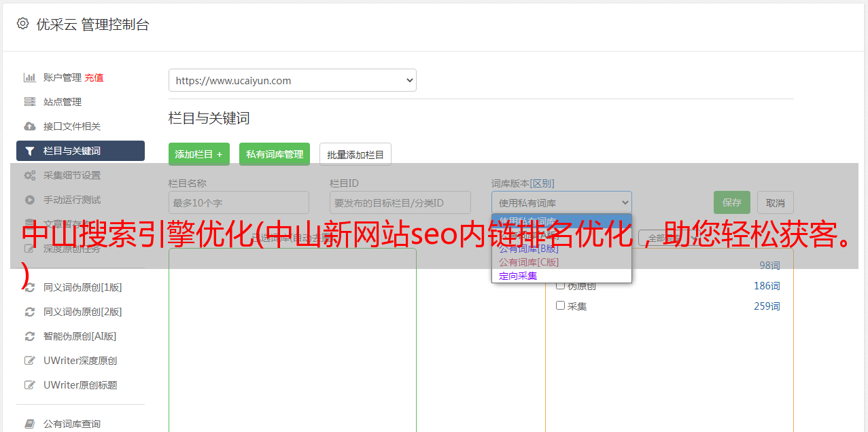868x432 pixels.
Task: Click refresh icon beside 同义词伪原创[2版]
Action: tap(30, 312)
